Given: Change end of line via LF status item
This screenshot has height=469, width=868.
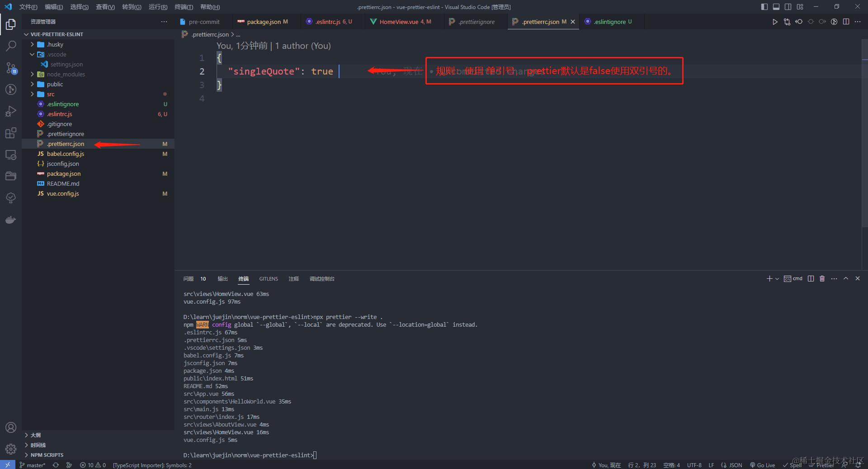Looking at the screenshot, I should 711,465.
